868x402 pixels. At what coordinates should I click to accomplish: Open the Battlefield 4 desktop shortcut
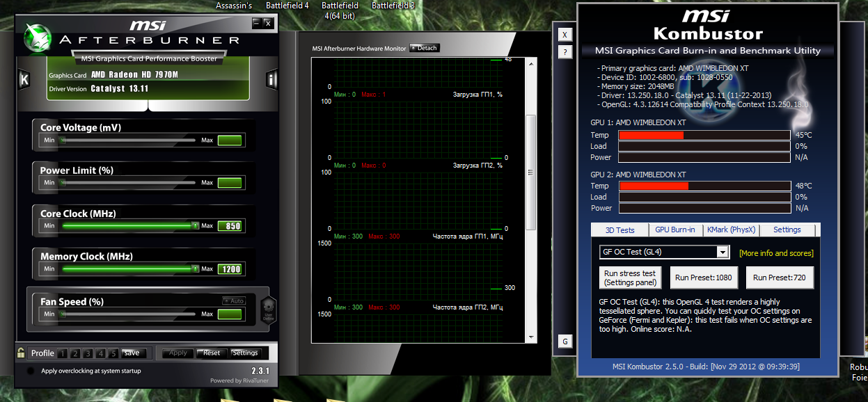point(287,6)
